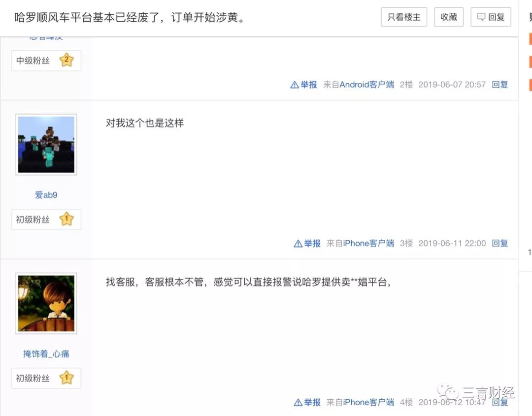This screenshot has width=532, height=416.
Task: Report the 4楼 post via 举报
Action: pos(307,402)
